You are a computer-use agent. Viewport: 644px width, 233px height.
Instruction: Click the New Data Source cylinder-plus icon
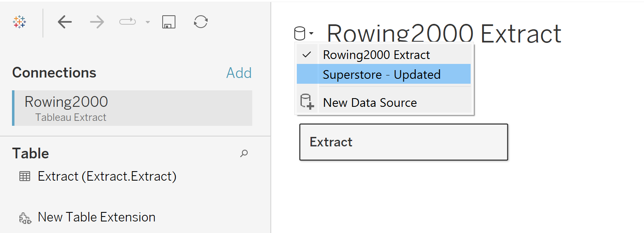pos(307,102)
